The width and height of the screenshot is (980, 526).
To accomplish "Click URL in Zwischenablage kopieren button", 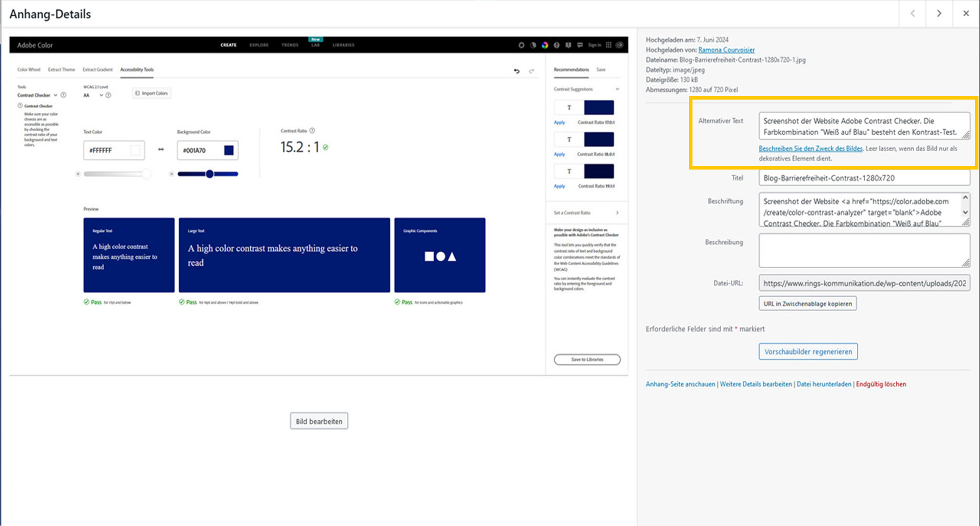I will (807, 304).
